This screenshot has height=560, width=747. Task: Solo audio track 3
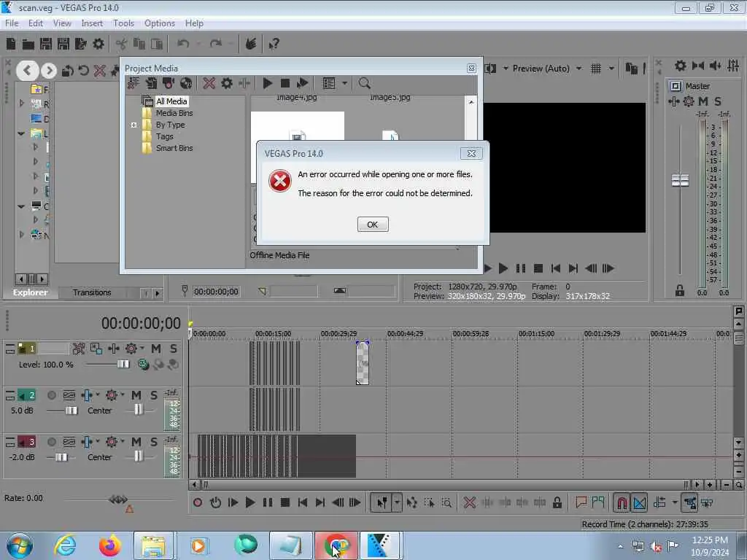[153, 442]
